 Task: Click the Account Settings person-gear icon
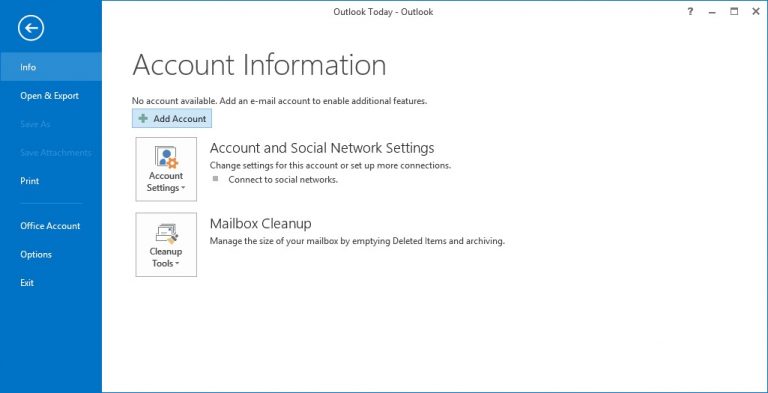click(x=166, y=157)
